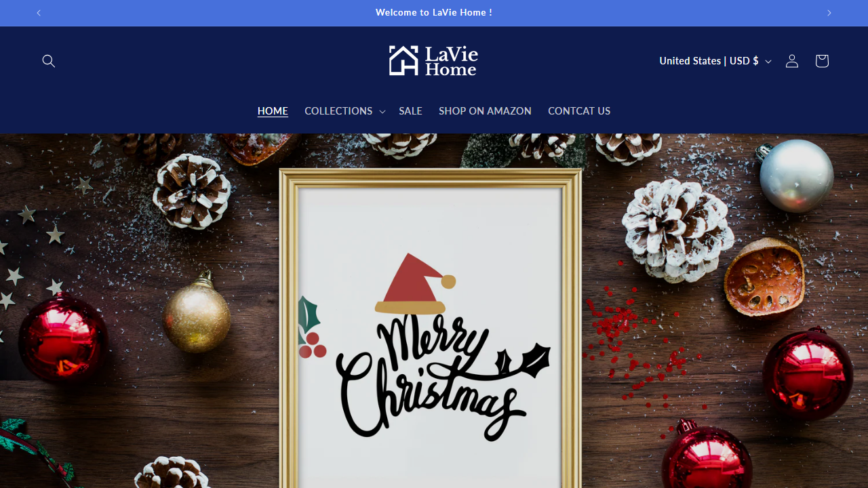
Task: Click the Santa hat in the frame
Action: point(415,283)
